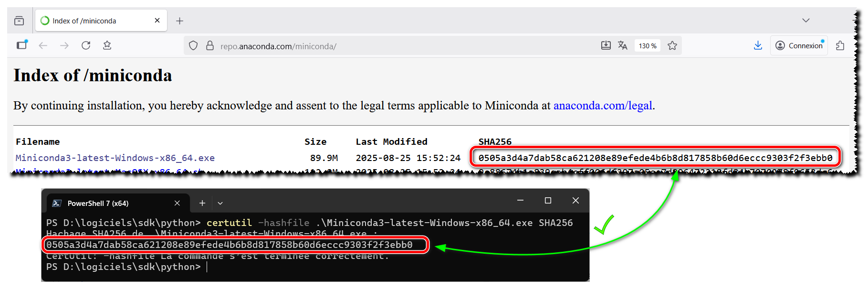This screenshot has height=290, width=868.
Task: Maximize the PowerShell window
Action: coord(548,200)
